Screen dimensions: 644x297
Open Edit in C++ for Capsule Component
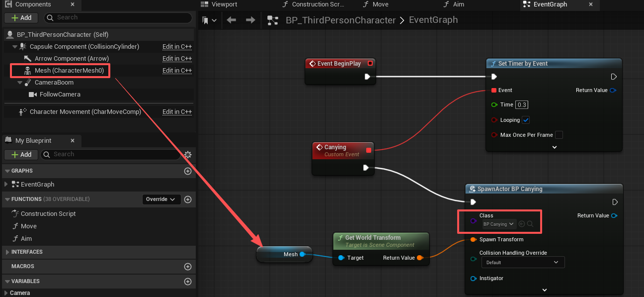tap(177, 47)
